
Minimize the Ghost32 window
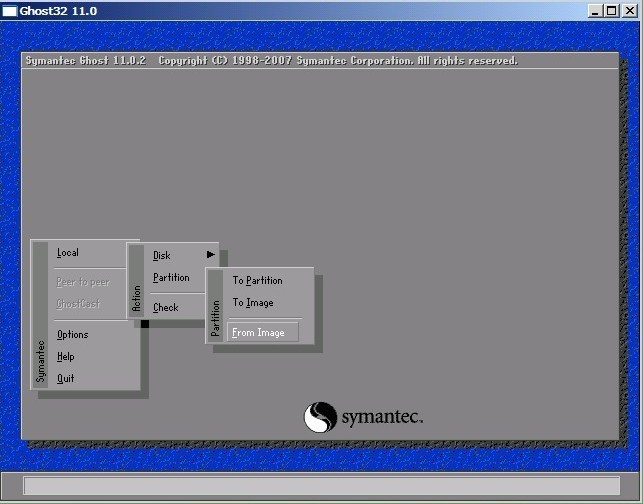point(595,11)
